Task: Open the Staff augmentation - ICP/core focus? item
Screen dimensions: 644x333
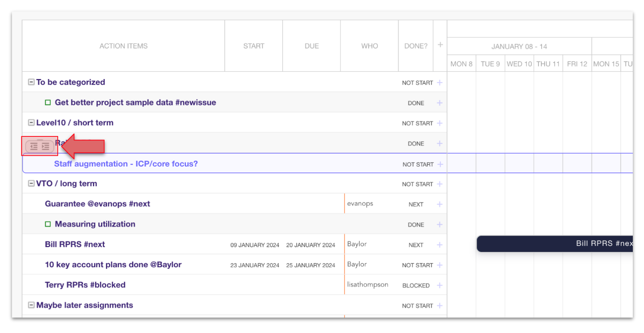Action: (126, 164)
